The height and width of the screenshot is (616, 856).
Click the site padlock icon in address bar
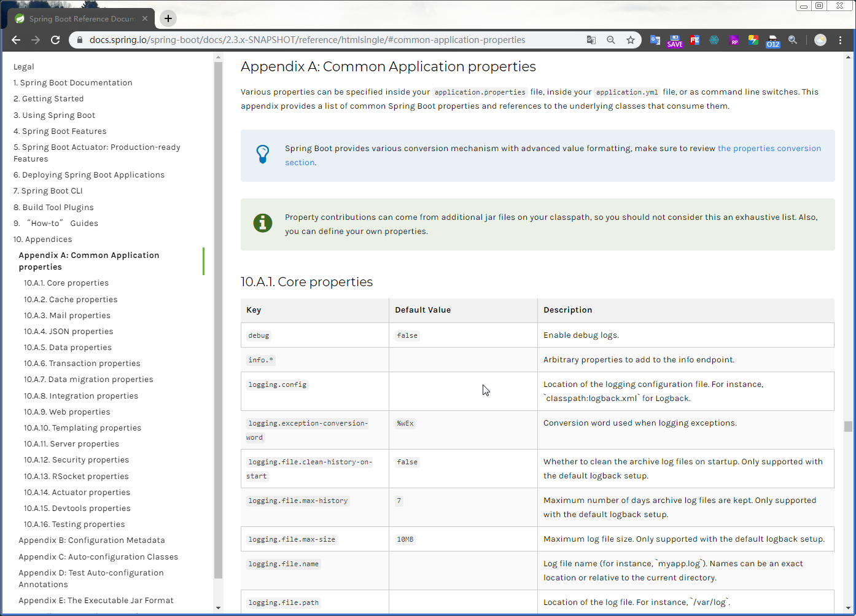coord(79,40)
